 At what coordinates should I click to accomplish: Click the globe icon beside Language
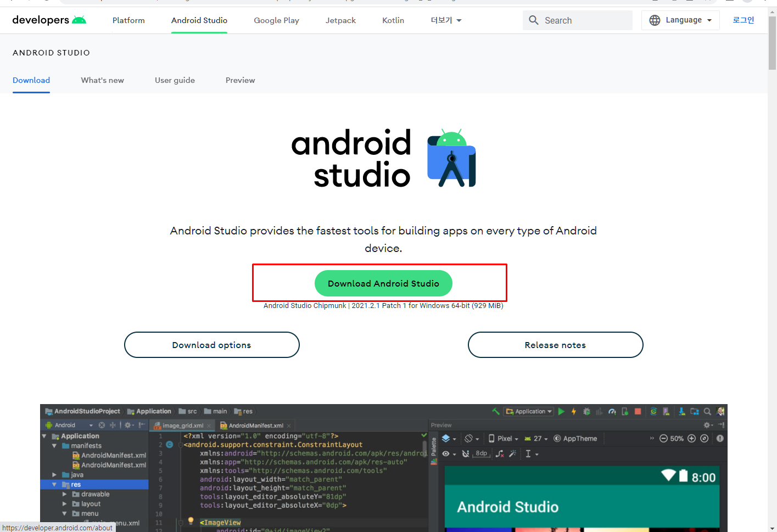pos(655,20)
